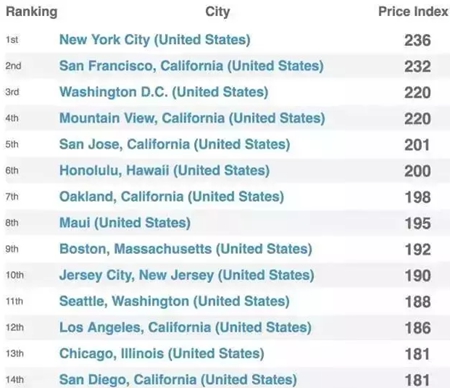Open the New York City link
This screenshot has height=388, width=450.
[155, 40]
